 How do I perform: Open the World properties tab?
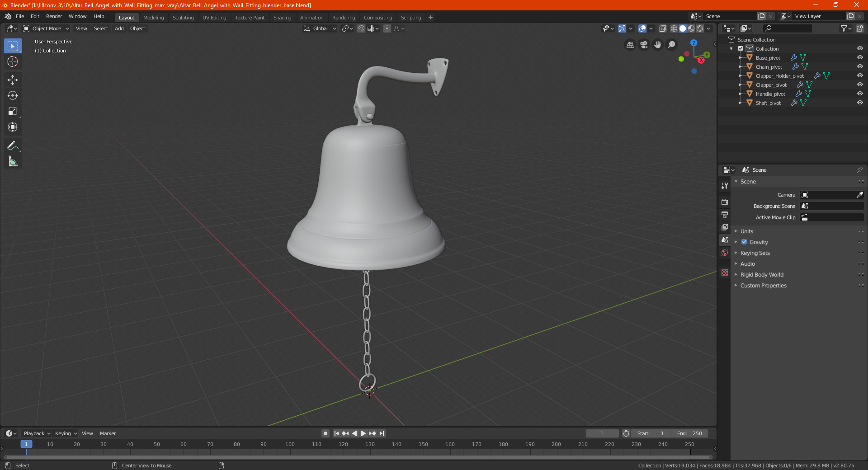[x=725, y=253]
